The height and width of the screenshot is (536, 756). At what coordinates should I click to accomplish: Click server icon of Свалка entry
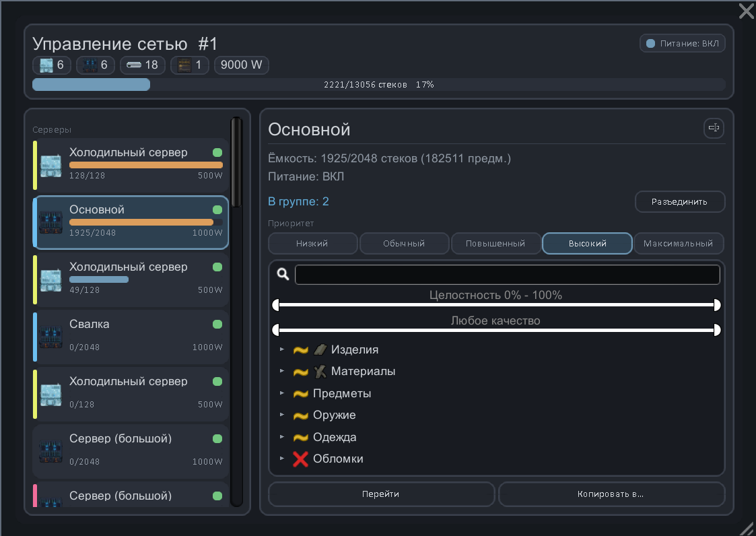[x=50, y=337]
